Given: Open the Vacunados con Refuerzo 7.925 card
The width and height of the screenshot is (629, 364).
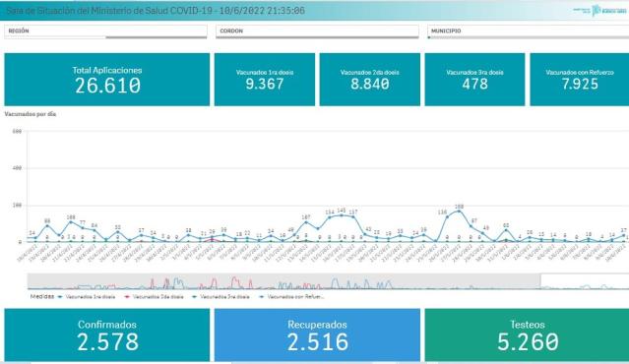Looking at the screenshot, I should (579, 80).
